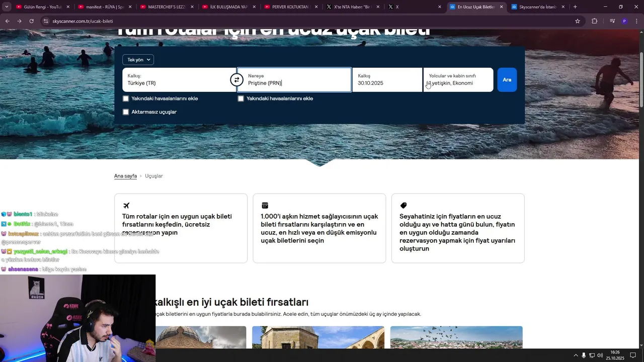
Task: Close the Skyscanner'da İstanbul tab
Action: coord(563,7)
